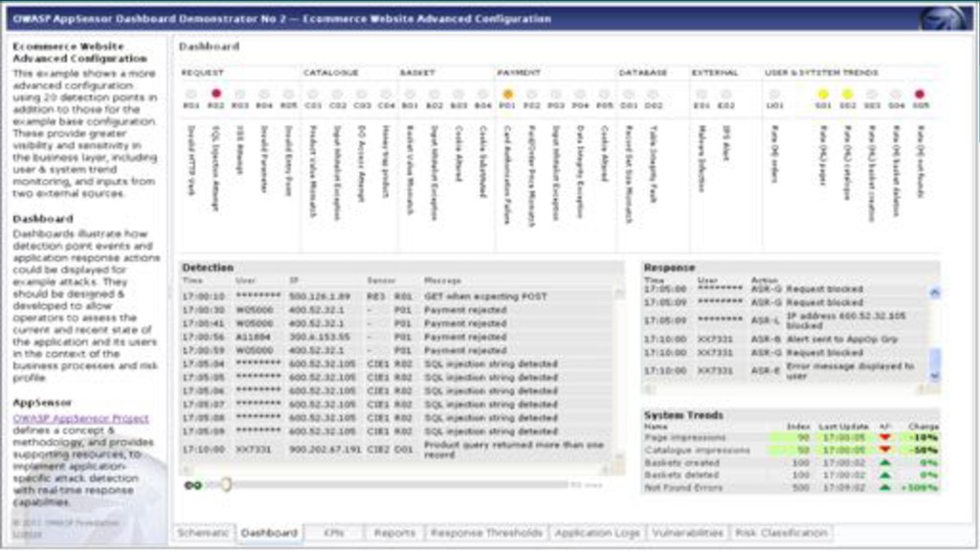Click the Response panel scrollbar thumb

pyautogui.click(x=934, y=360)
